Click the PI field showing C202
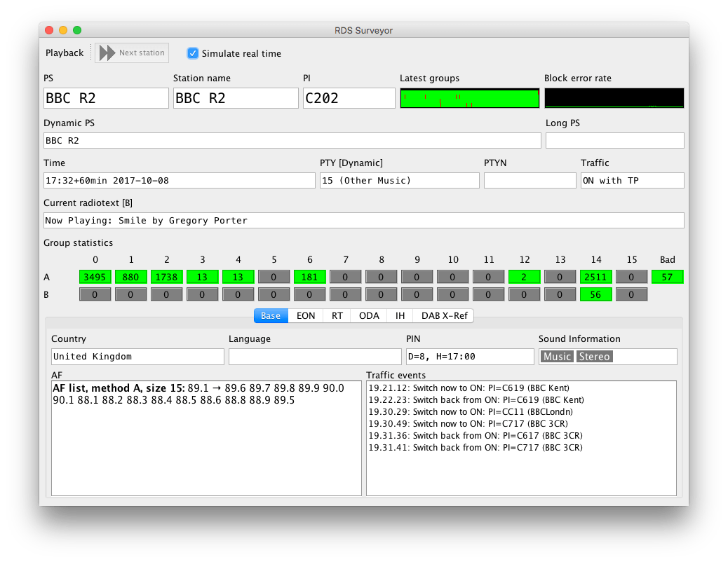 coord(349,97)
